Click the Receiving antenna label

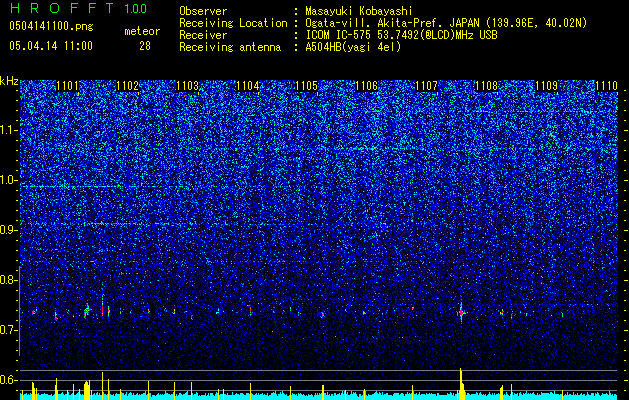(x=230, y=47)
